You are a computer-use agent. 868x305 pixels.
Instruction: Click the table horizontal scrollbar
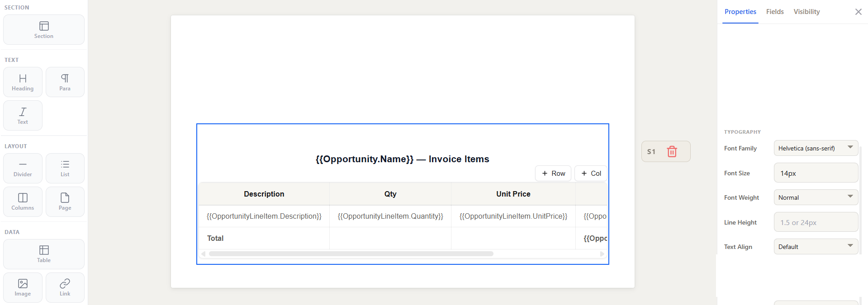pos(351,254)
